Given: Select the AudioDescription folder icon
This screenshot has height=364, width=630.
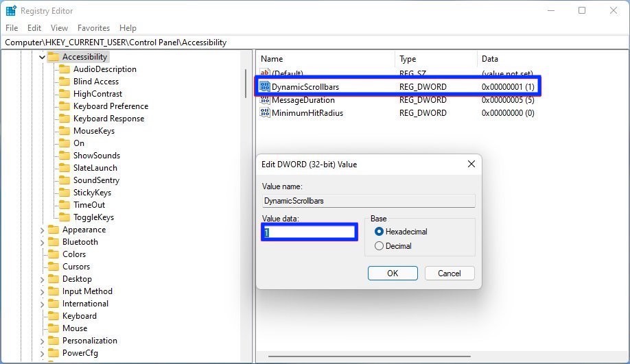Looking at the screenshot, I should 65,69.
